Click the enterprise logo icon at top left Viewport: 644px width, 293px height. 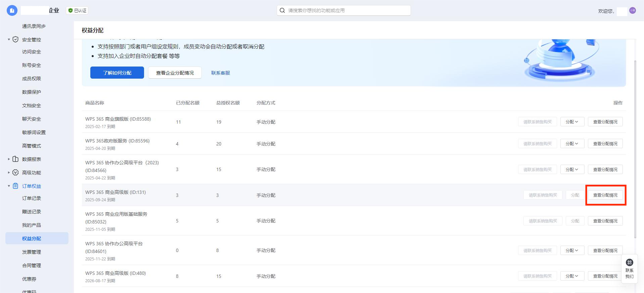[12, 10]
